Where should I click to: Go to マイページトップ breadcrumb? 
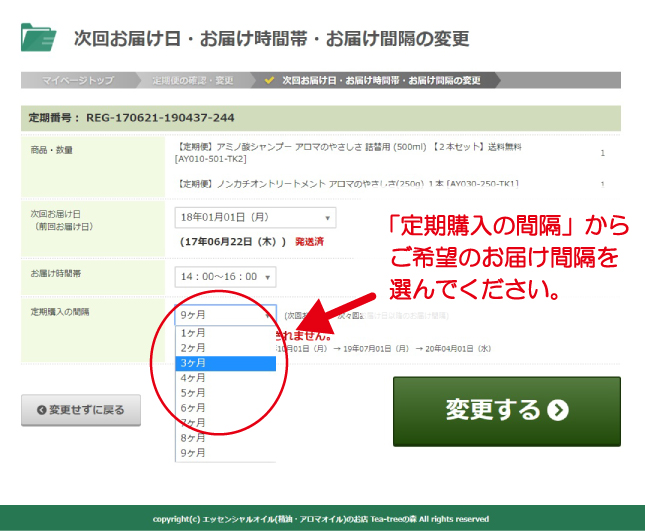point(77,80)
